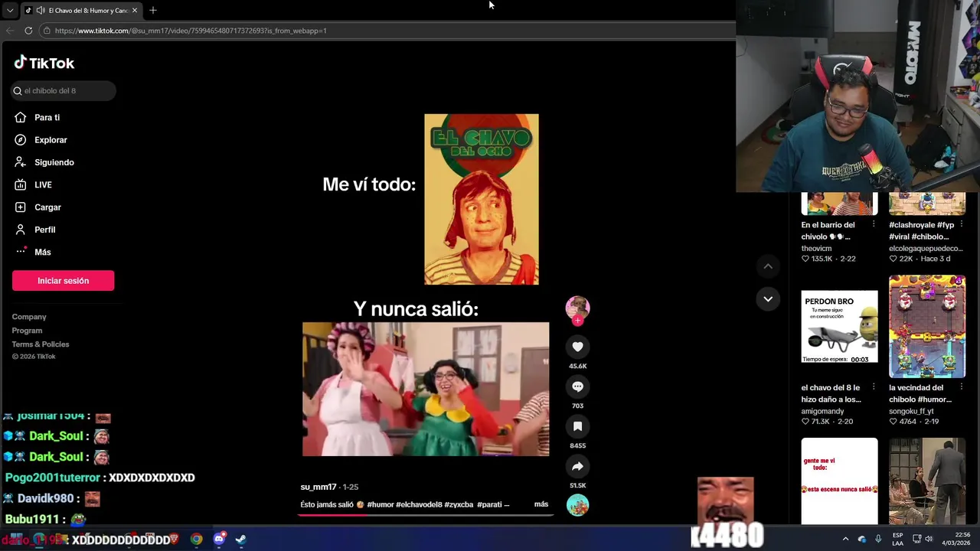Open the video comments icon
Viewport: 980px width, 551px height.
(x=577, y=386)
